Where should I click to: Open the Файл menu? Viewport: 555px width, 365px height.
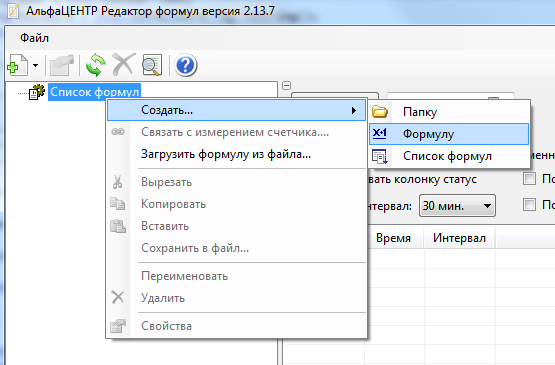[34, 38]
